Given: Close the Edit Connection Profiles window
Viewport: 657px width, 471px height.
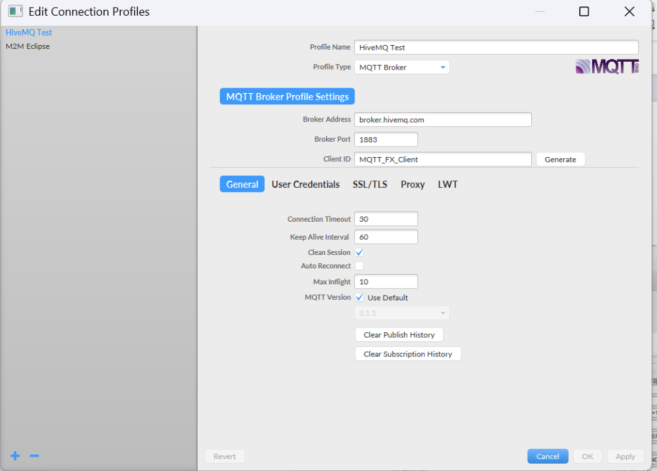Looking at the screenshot, I should (x=629, y=11).
